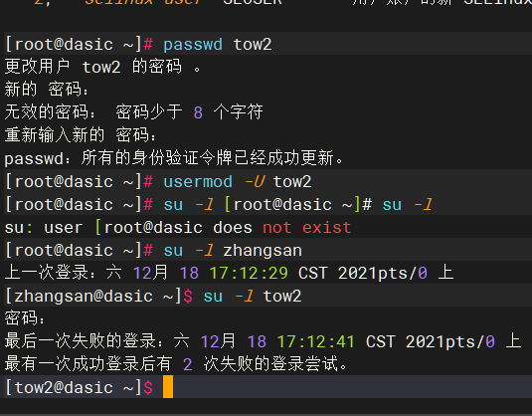Click the 'passwd tow2' command line
The height and width of the screenshot is (416, 532).
[x=138, y=45]
